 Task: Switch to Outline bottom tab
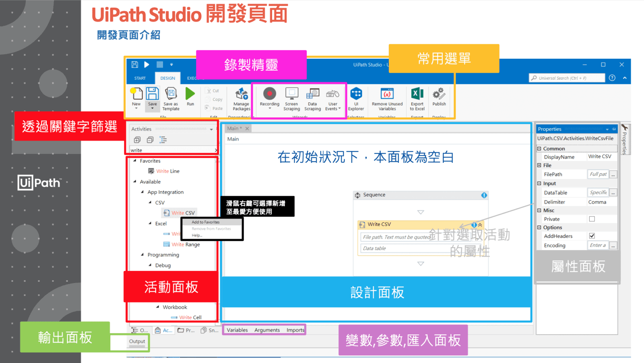[x=140, y=330]
